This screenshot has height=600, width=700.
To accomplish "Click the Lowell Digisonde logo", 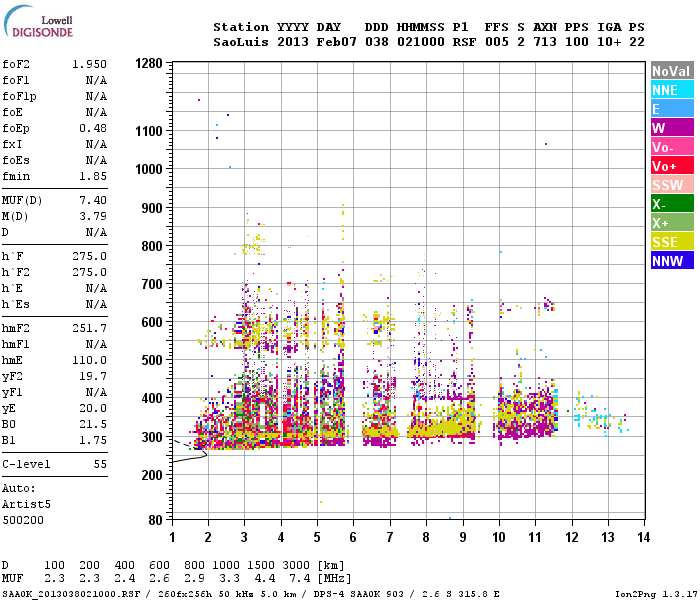I will click(38, 21).
